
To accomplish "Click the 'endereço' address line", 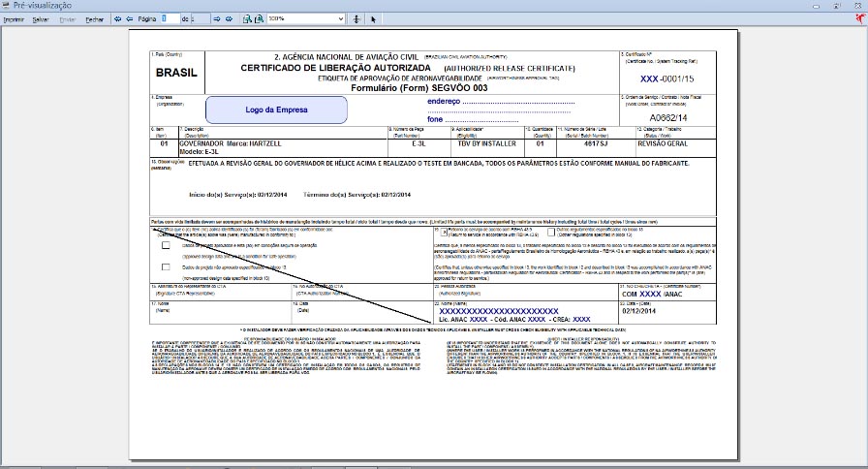I will pyautogui.click(x=501, y=102).
